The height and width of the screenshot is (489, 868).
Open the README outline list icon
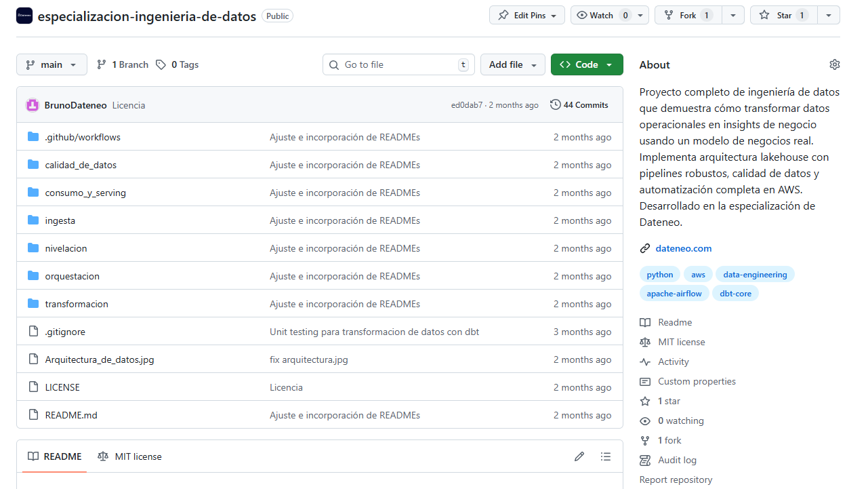tap(605, 456)
